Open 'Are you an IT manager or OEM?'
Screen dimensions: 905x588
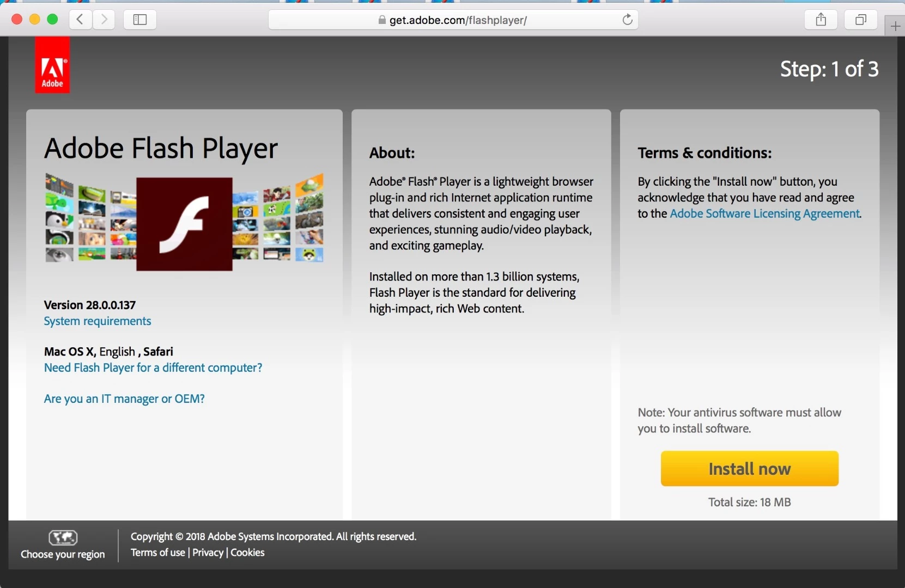(x=124, y=399)
